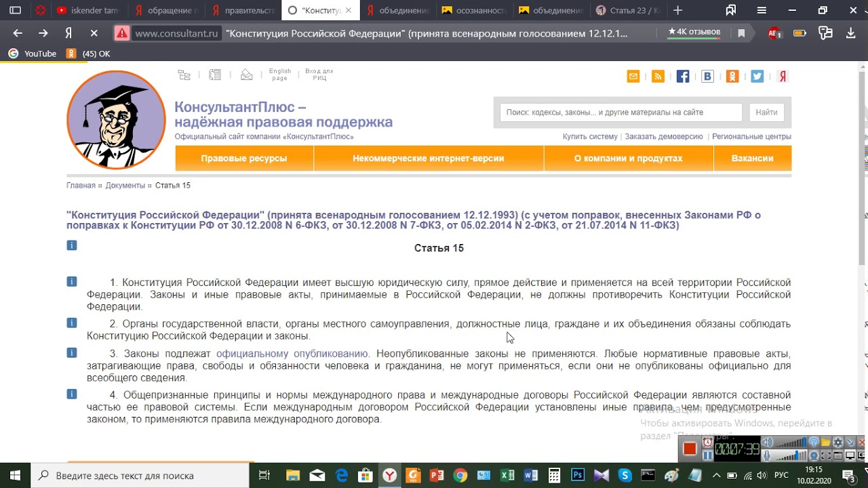Click the '4K отзывов' site rating badge
868x488 pixels.
[694, 32]
